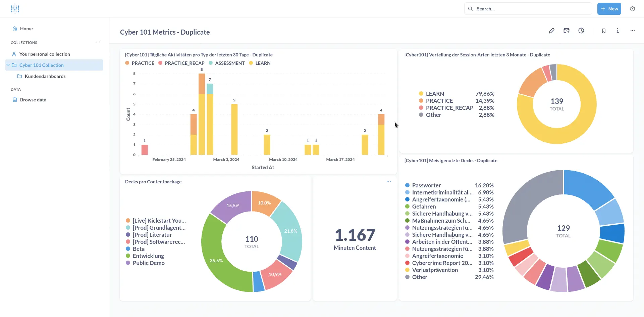Viewport: 644px width, 317px height.
Task: Click PRACTICE_RECAP 2,88% legend row
Action: 457,108
